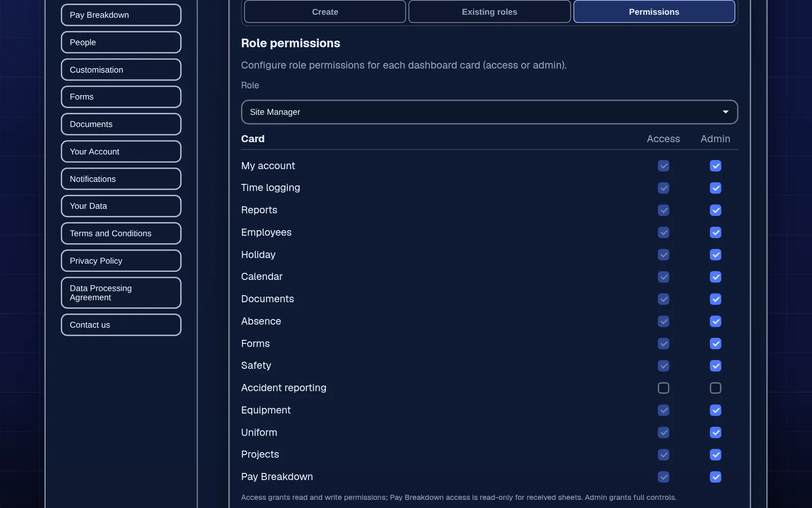This screenshot has width=812, height=508.
Task: Toggle Access checkbox for Projects
Action: point(663,455)
